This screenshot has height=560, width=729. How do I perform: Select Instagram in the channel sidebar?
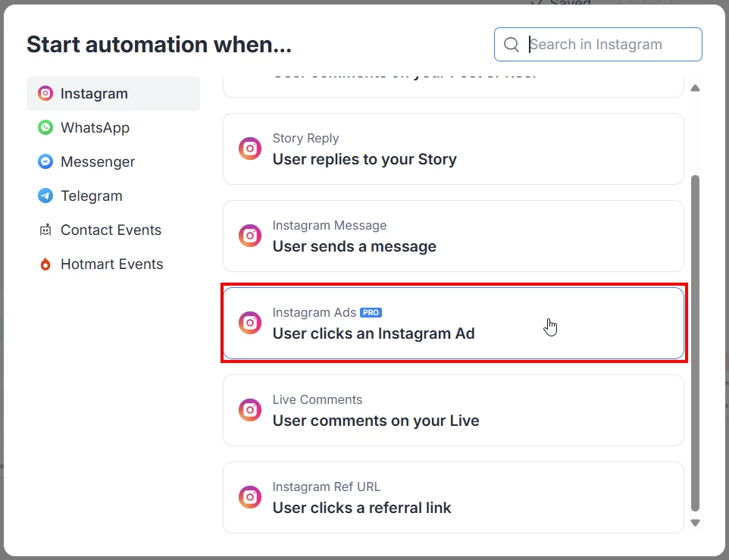tap(113, 93)
